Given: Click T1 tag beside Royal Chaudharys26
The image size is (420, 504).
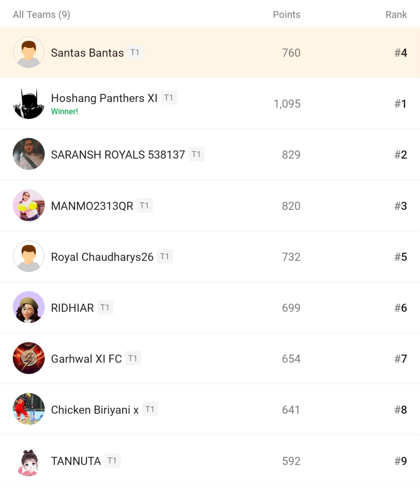Looking at the screenshot, I should click(x=164, y=257).
